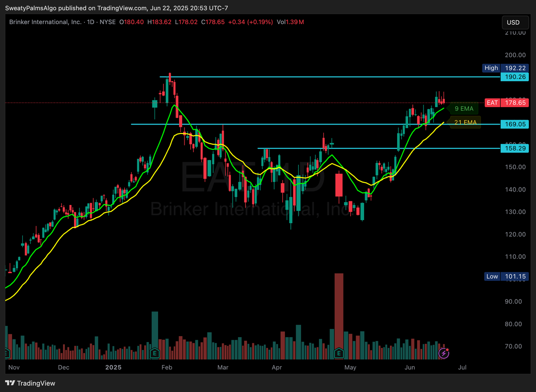Select the 158.29 price level label
Screen dimensions: 536x392
pos(514,148)
